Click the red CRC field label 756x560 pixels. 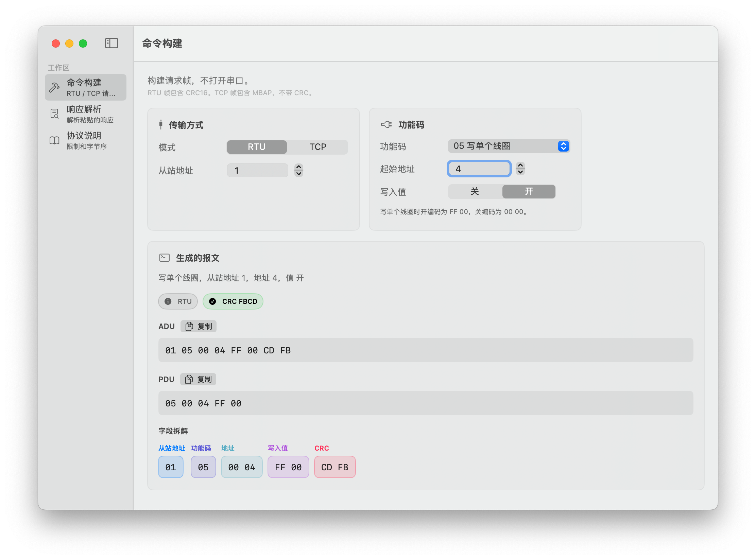[322, 448]
